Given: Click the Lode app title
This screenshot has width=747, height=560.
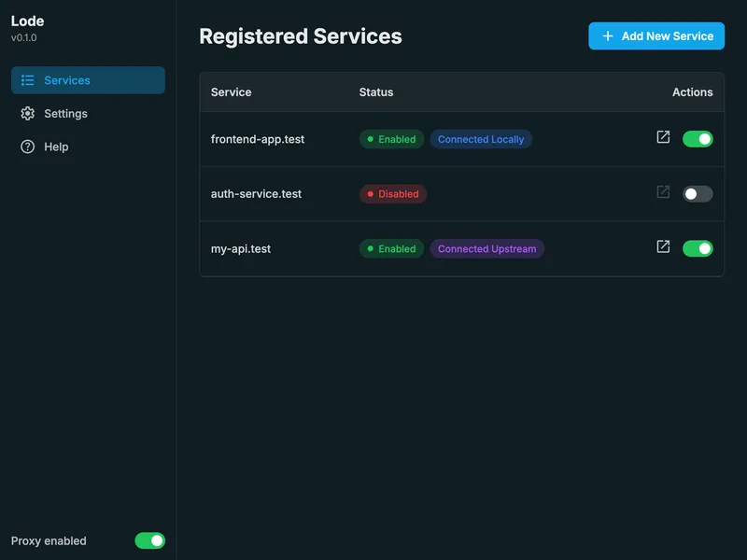Looking at the screenshot, I should click(27, 21).
